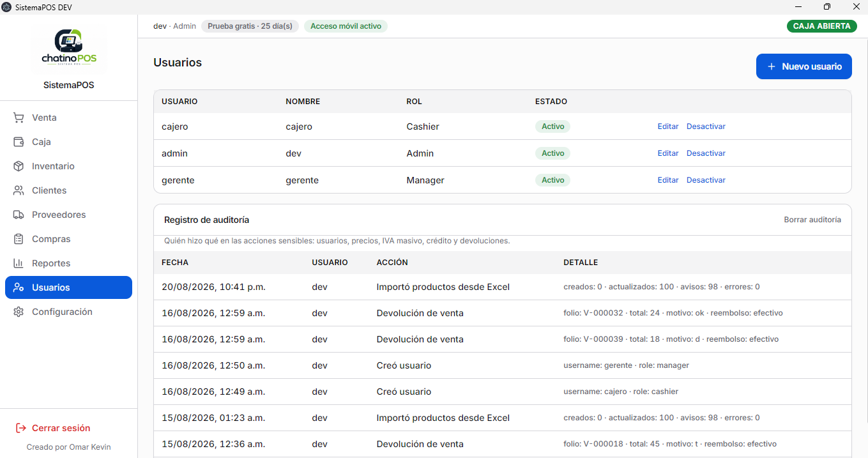The width and height of the screenshot is (868, 458).
Task: Click the CAJA ABIERTA status badge
Action: click(x=822, y=26)
